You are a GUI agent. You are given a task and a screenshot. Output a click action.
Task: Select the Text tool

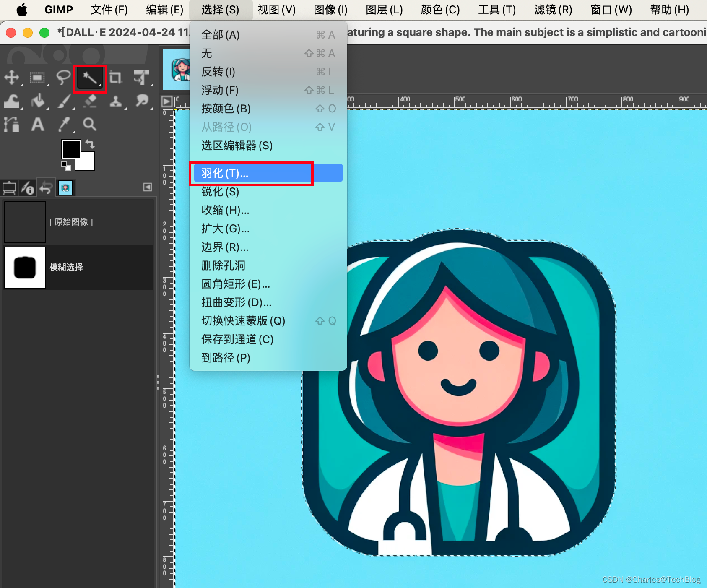point(38,125)
